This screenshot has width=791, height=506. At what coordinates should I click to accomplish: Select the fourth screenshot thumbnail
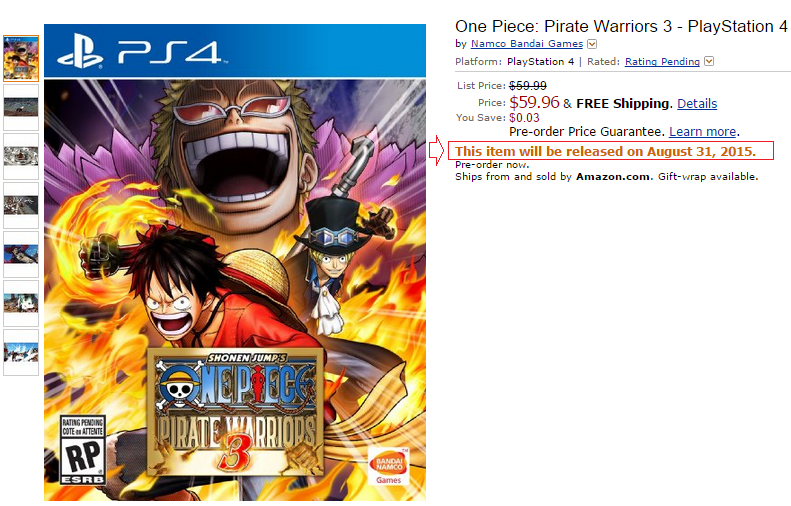(x=21, y=205)
